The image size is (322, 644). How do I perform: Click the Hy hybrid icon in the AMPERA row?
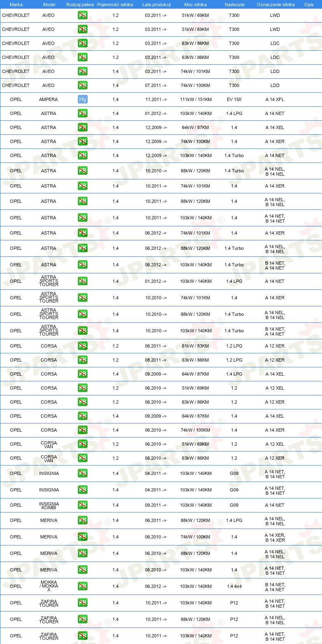[x=83, y=99]
